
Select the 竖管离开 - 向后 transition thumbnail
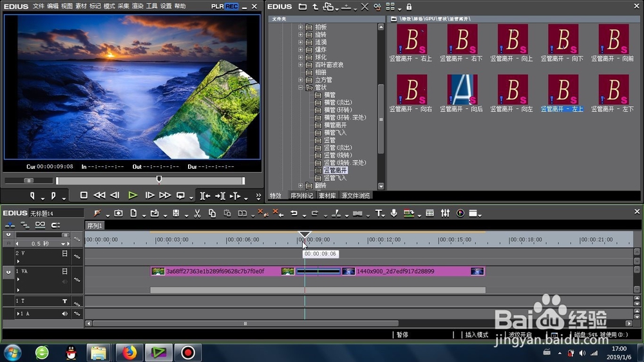pyautogui.click(x=462, y=90)
